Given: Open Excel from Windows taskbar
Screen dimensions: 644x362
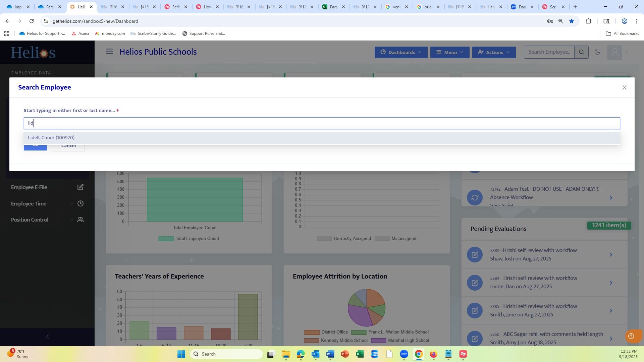Looking at the screenshot, I should [x=360, y=354].
